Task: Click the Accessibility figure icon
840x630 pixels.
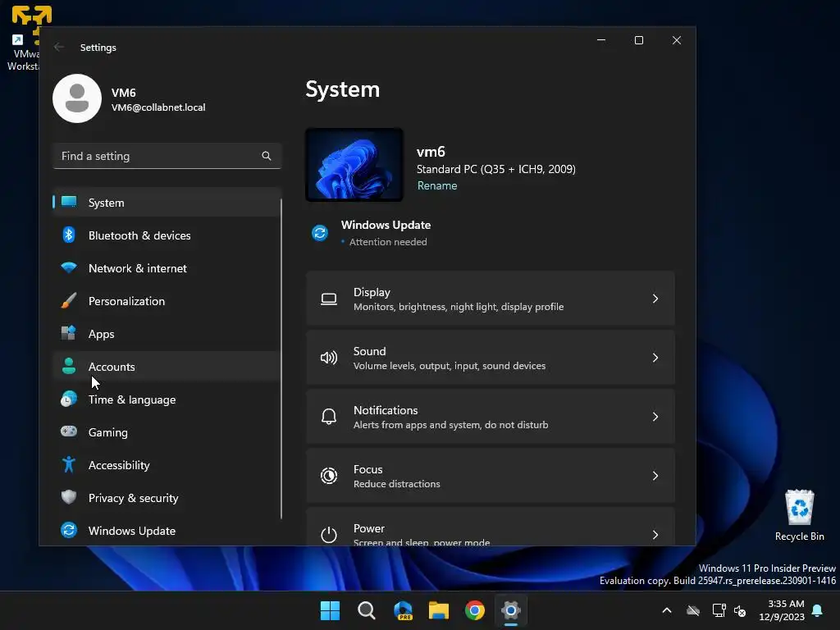Action: tap(69, 464)
